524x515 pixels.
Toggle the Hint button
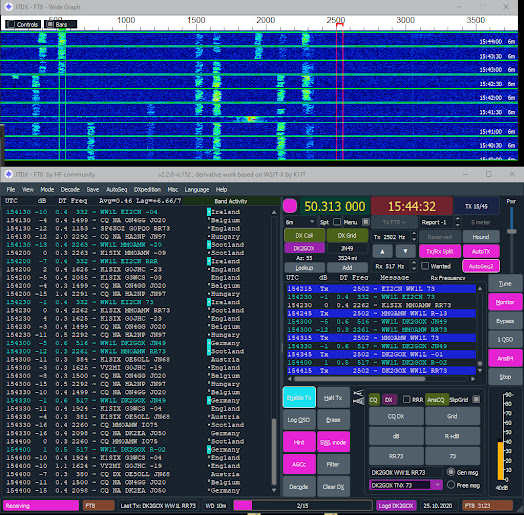[x=299, y=442]
